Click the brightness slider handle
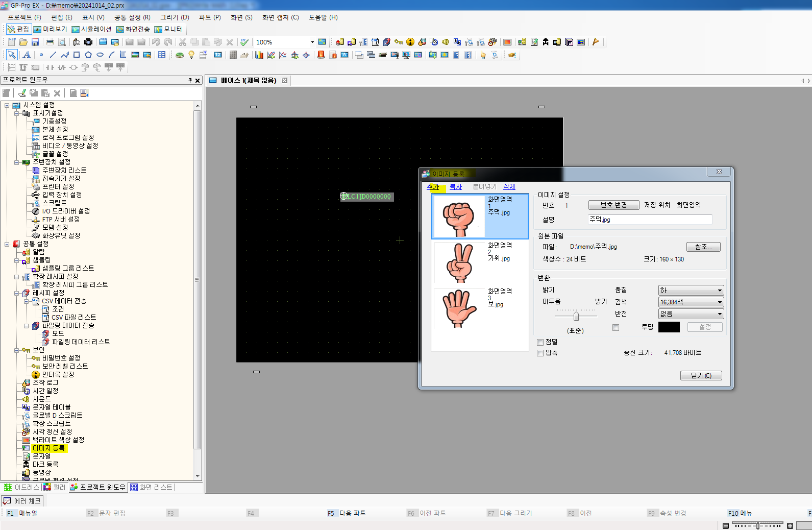 576,316
